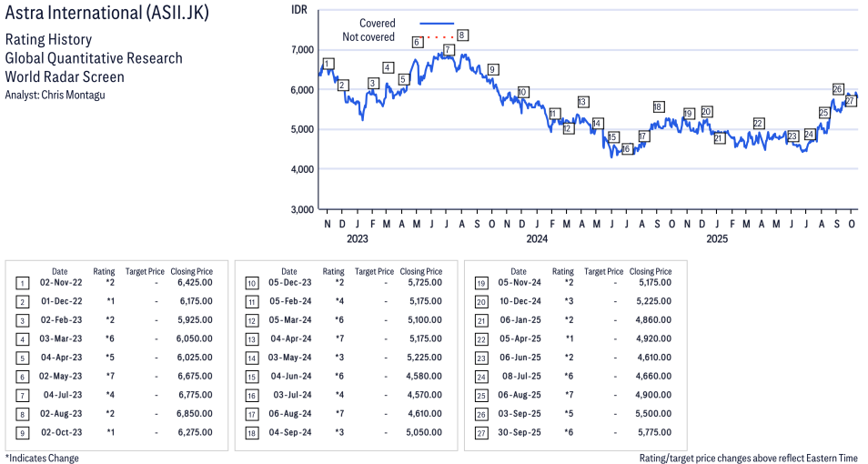Click the Target Price header in first table
The height and width of the screenshot is (464, 868).
pos(145,271)
